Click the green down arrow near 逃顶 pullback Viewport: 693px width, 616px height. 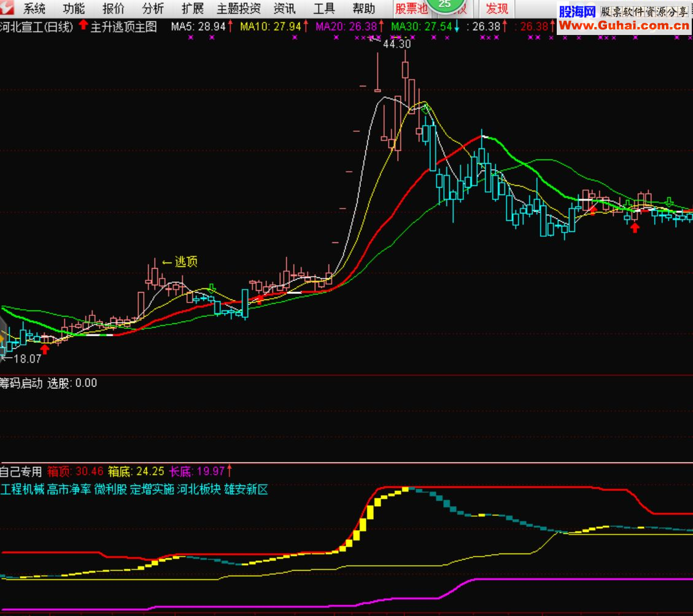212,288
